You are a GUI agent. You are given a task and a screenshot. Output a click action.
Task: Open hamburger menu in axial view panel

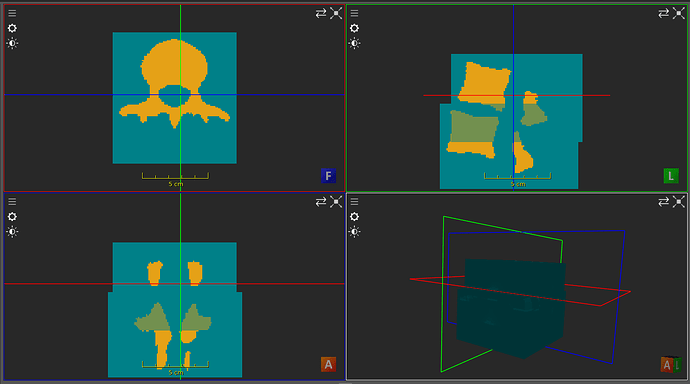coord(12,13)
